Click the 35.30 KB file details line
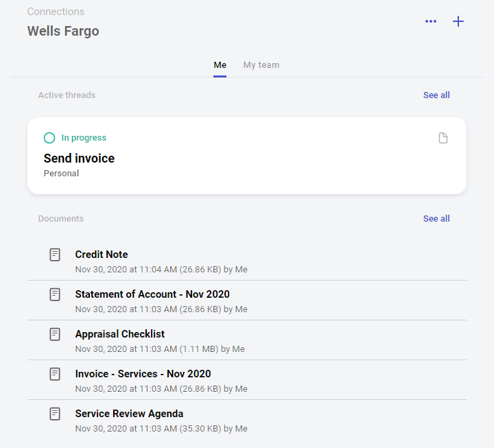 pos(161,429)
